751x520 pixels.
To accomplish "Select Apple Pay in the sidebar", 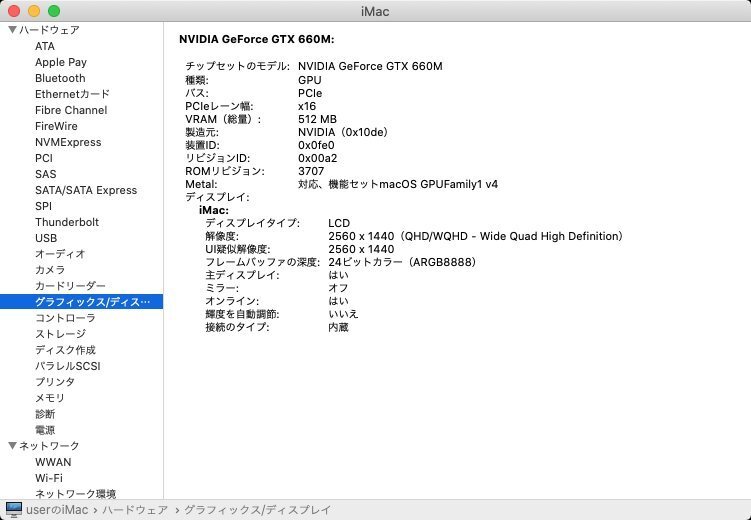I will click(61, 62).
